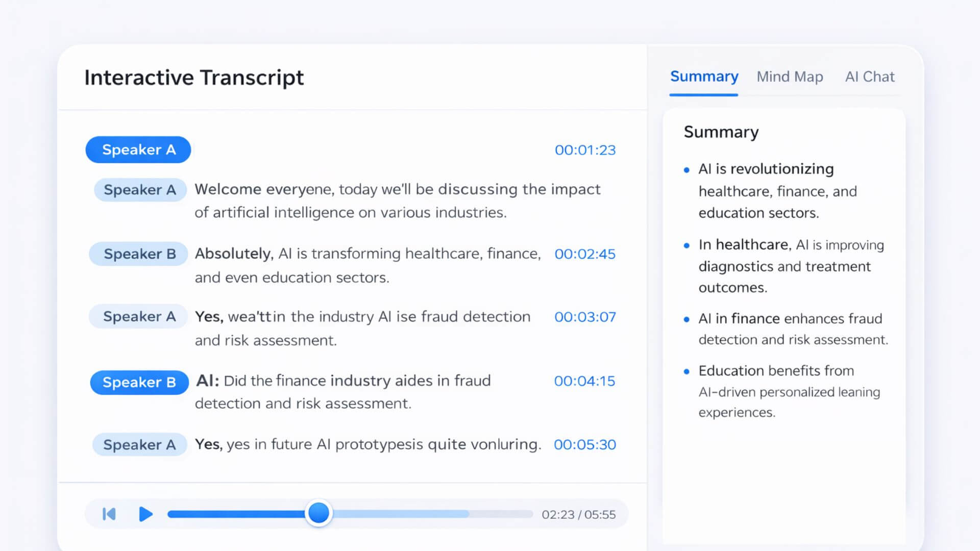Open the AI Chat tab
This screenshot has width=980, height=551.
[870, 77]
